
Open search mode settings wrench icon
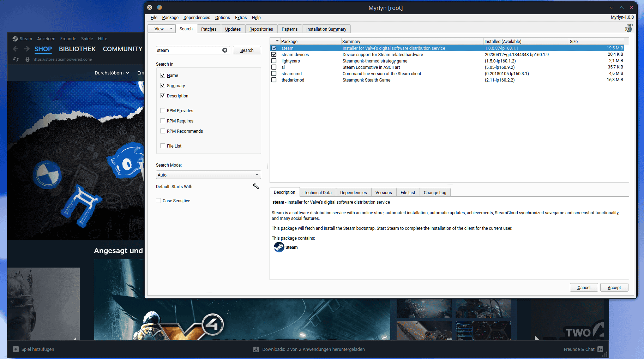(x=256, y=186)
